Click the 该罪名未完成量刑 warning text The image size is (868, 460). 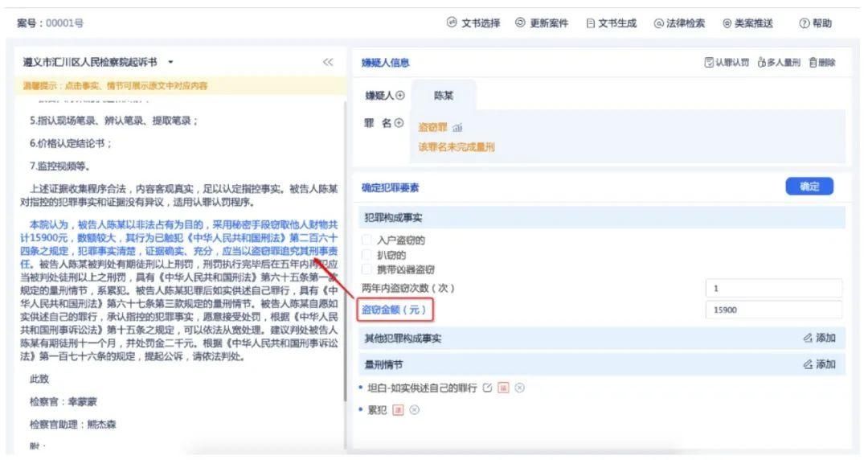pyautogui.click(x=457, y=147)
